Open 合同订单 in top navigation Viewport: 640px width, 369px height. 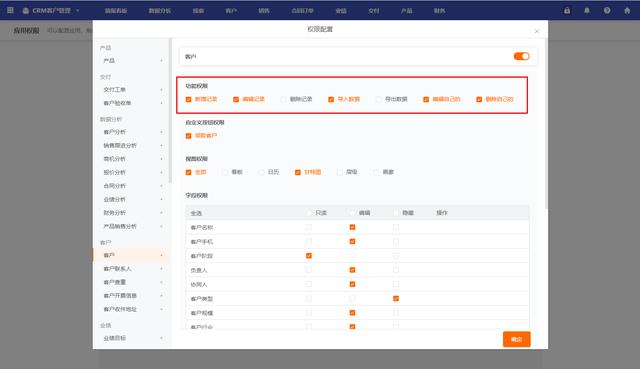[302, 11]
